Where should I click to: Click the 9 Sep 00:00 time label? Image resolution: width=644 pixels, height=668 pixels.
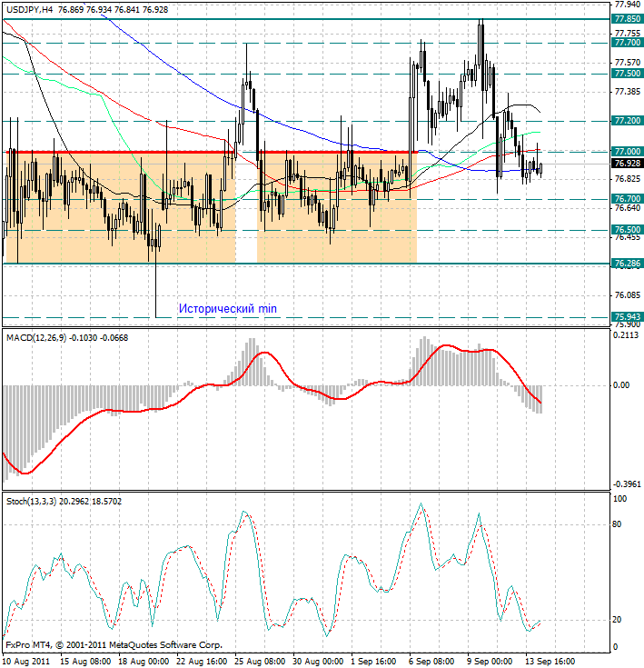(490, 662)
